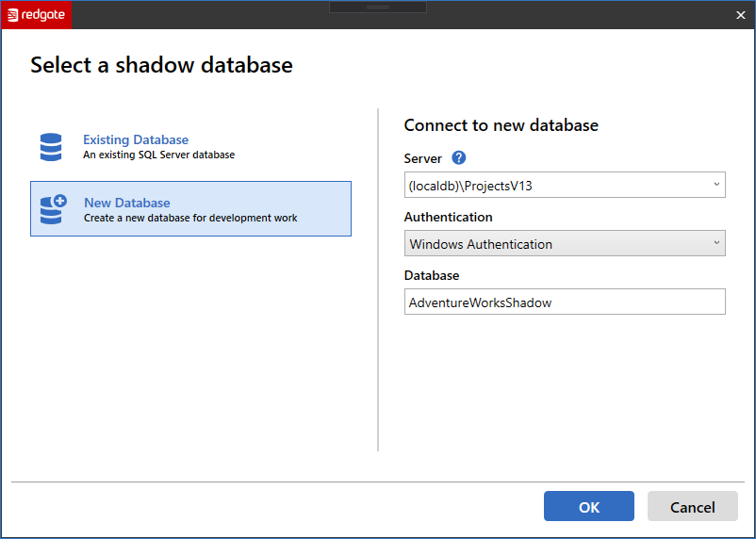Image resolution: width=756 pixels, height=539 pixels.
Task: Focus the AdventureWorksShadow database name field
Action: tap(564, 302)
